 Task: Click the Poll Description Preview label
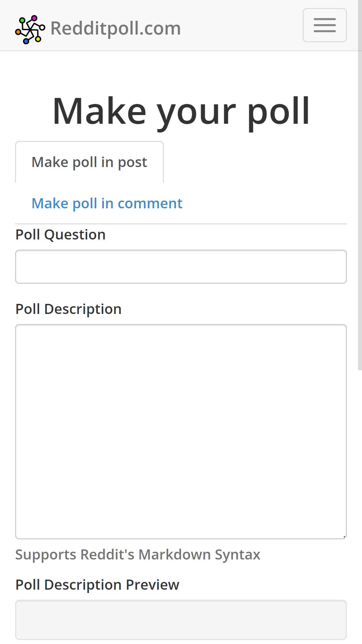point(97,585)
